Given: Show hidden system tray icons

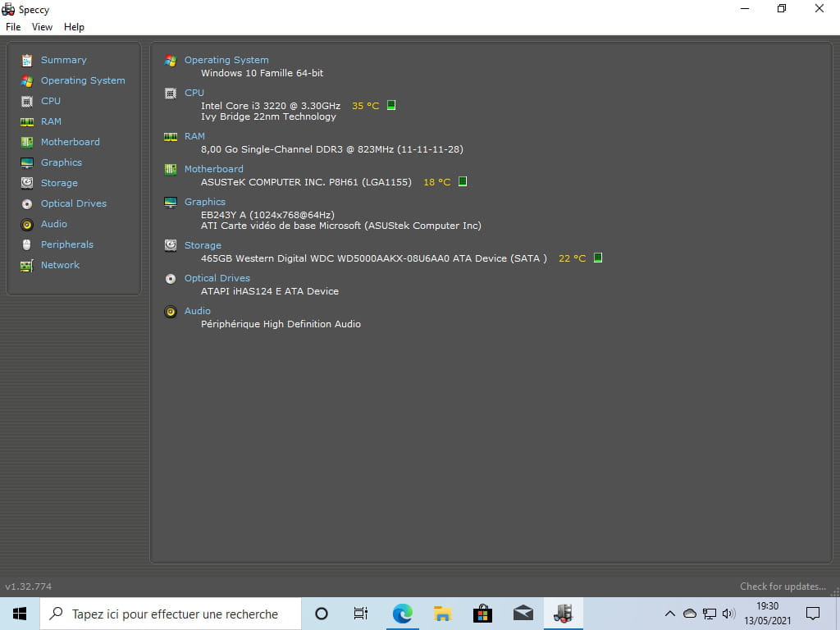Looking at the screenshot, I should click(669, 614).
